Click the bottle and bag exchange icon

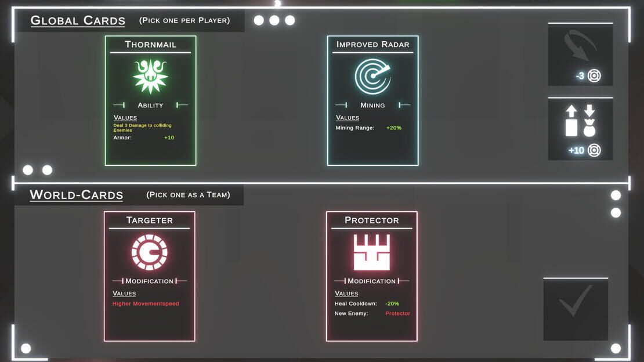[x=580, y=121]
